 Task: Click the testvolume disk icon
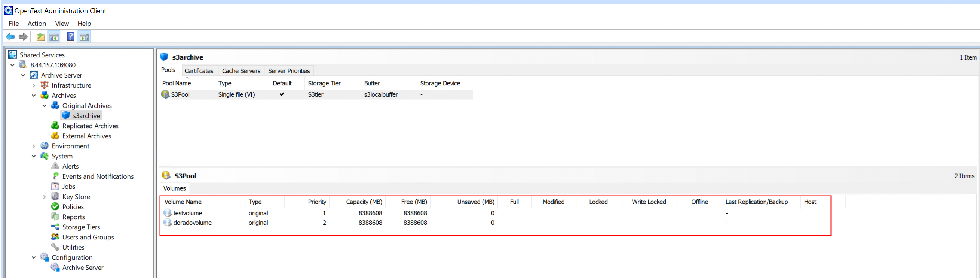168,213
